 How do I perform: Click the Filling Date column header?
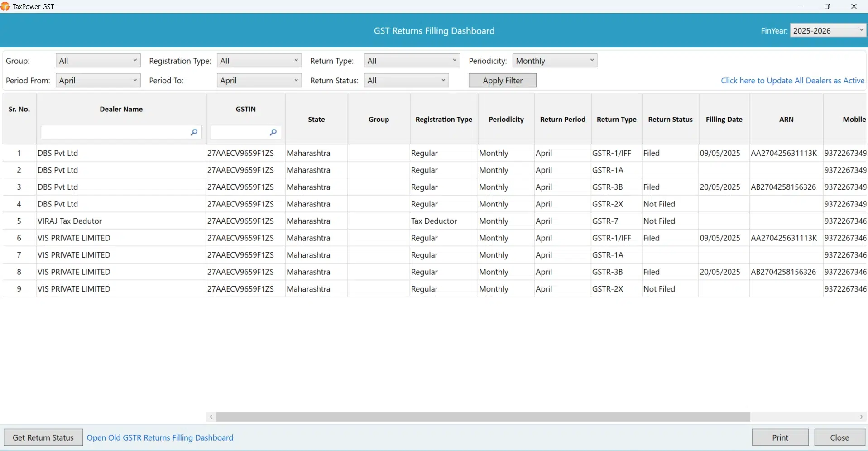[x=724, y=120]
